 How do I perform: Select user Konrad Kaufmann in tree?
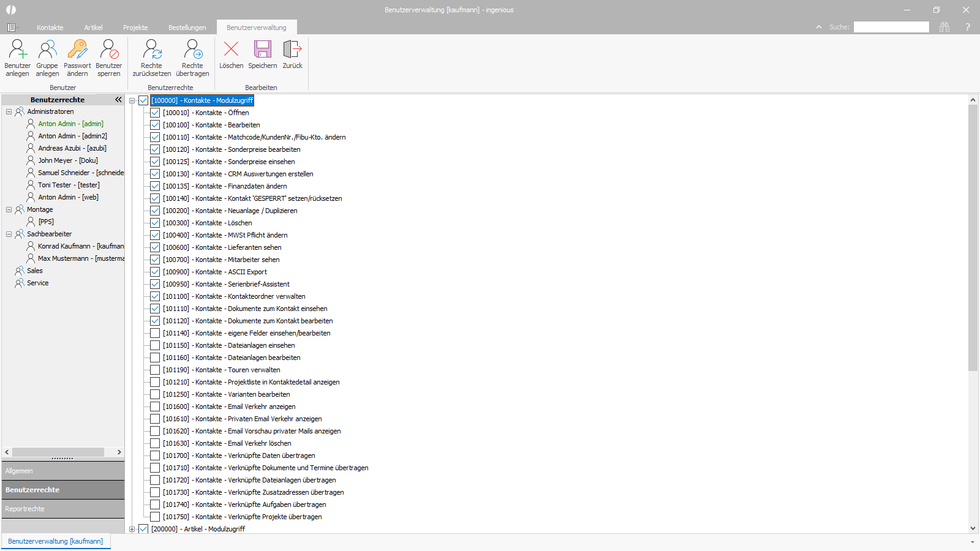click(x=80, y=246)
